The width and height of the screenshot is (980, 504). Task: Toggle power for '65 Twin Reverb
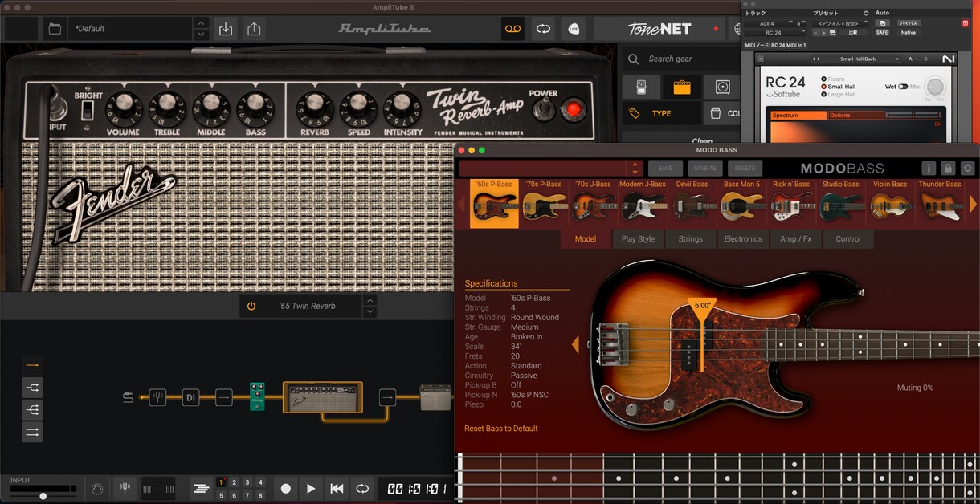pyautogui.click(x=251, y=306)
